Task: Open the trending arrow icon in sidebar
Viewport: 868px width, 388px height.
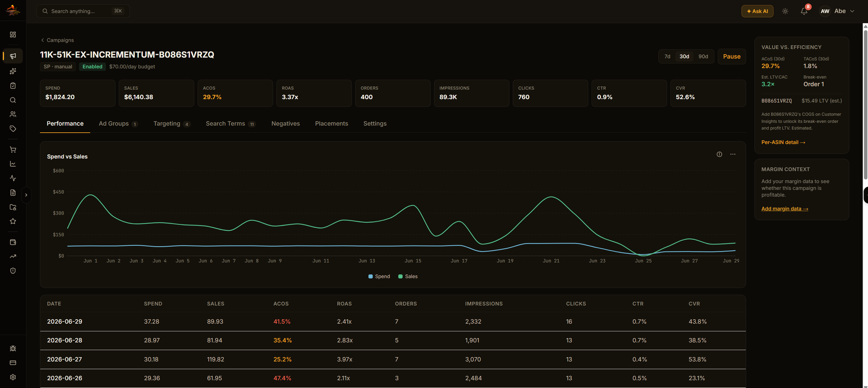Action: pyautogui.click(x=13, y=256)
